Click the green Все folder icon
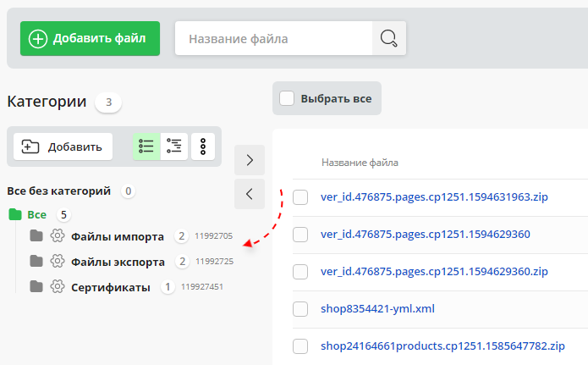Screen dimensions: 588x365 pyautogui.click(x=14, y=214)
